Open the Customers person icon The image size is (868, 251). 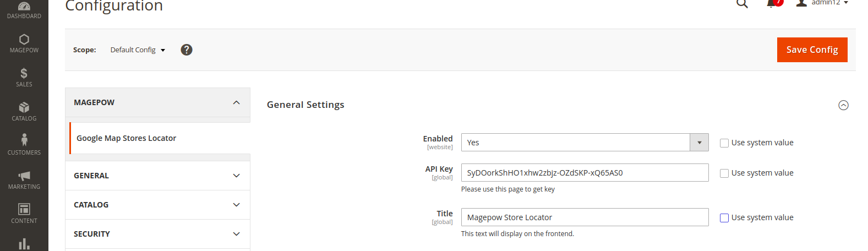(x=24, y=140)
